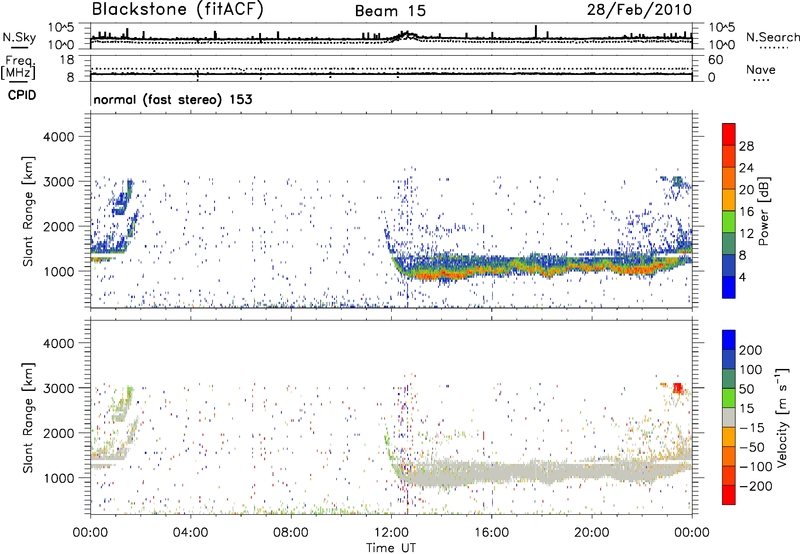800x554 pixels.
Task: Click the 'Freq. [MHz]' axis label
Action: click(x=18, y=67)
